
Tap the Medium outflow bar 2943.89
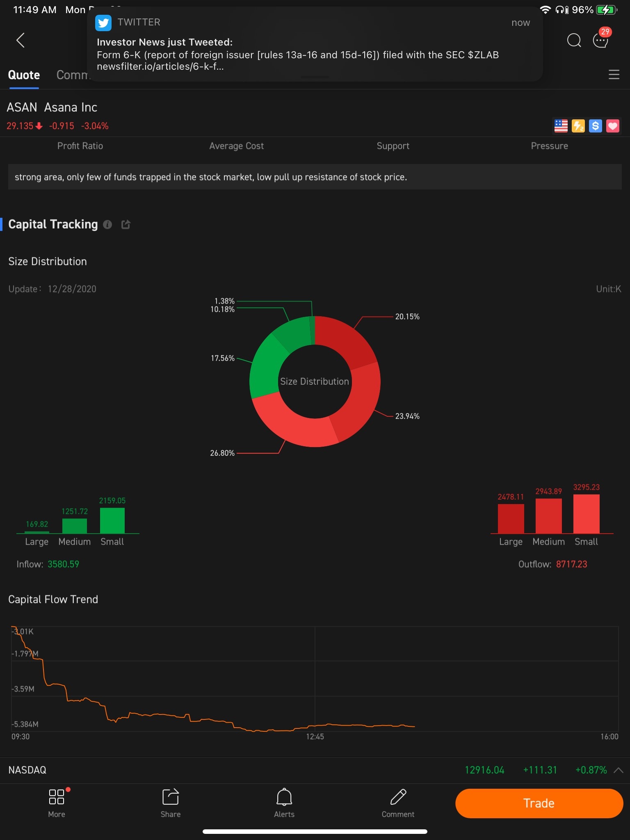pos(549,516)
